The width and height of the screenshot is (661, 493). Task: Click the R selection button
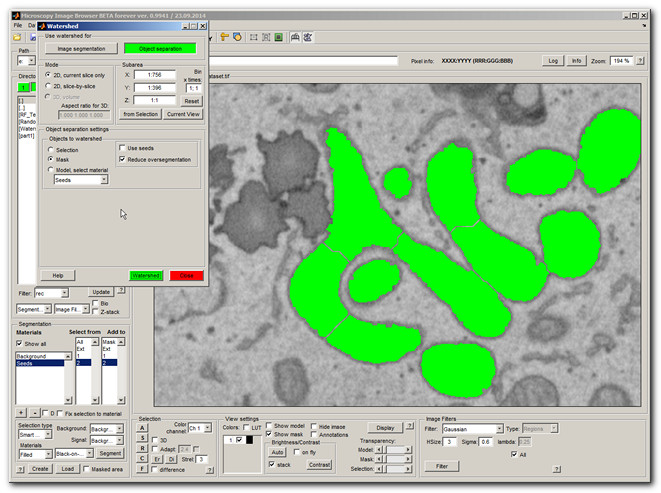coord(143,448)
